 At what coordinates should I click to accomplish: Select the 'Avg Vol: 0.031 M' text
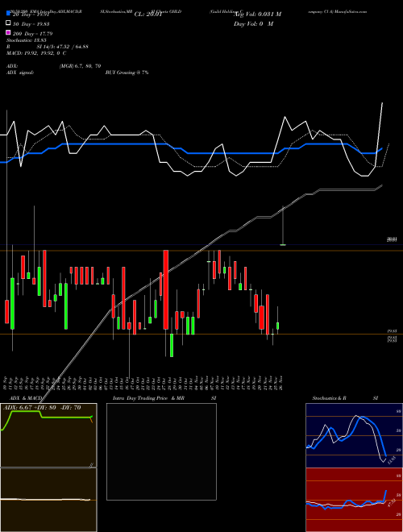pyautogui.click(x=257, y=15)
